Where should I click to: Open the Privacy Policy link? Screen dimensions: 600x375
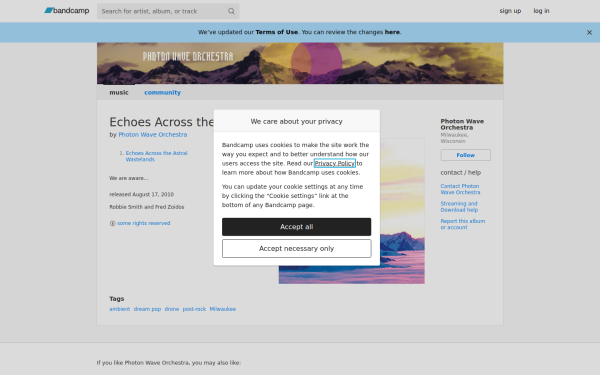coord(335,163)
